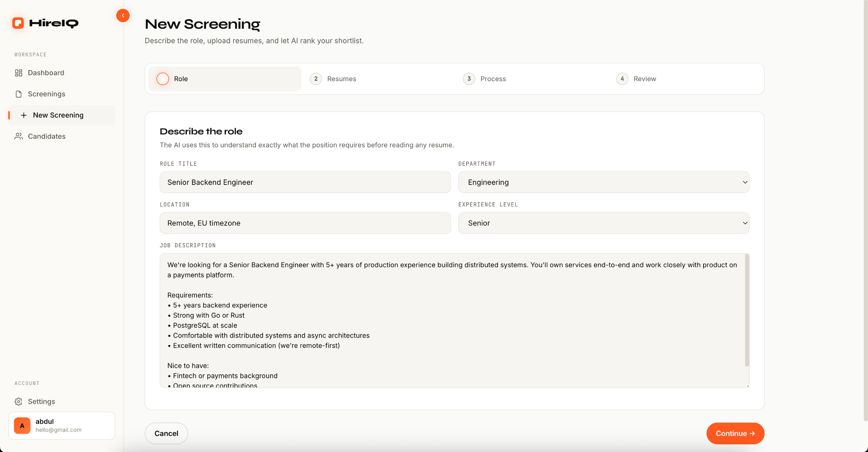
Task: Click the 'Describe the role' heading
Action: click(x=201, y=131)
